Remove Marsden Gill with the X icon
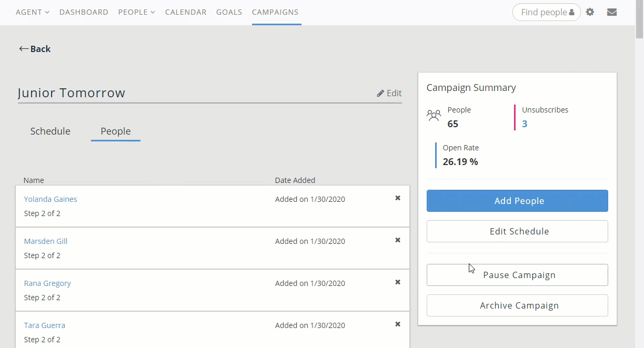Viewport: 644px width, 348px height. (398, 240)
